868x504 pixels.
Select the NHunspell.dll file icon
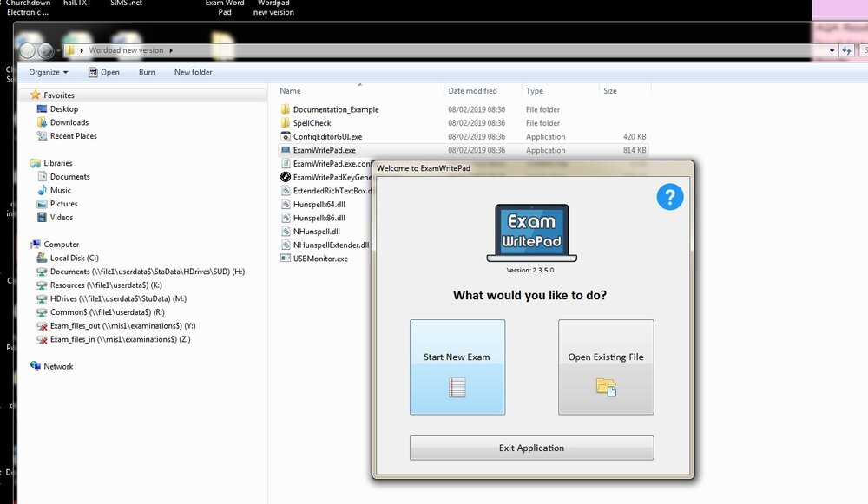285,232
